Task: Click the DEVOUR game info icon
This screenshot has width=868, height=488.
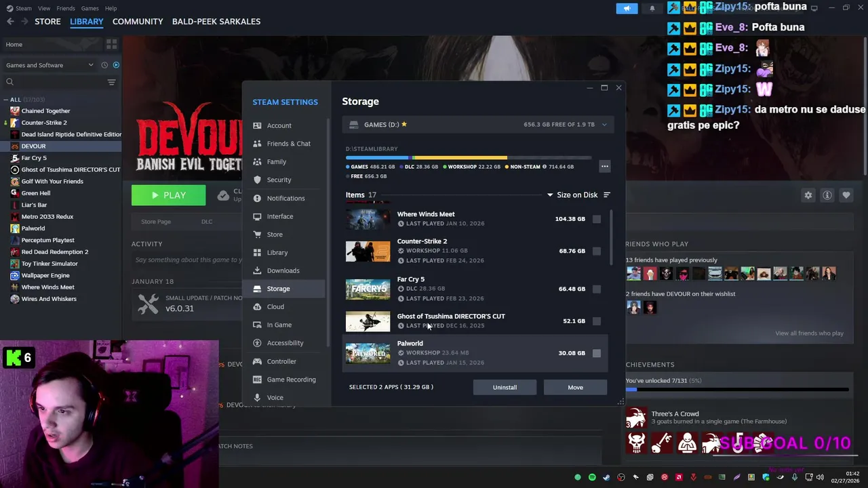Action: [x=827, y=195]
